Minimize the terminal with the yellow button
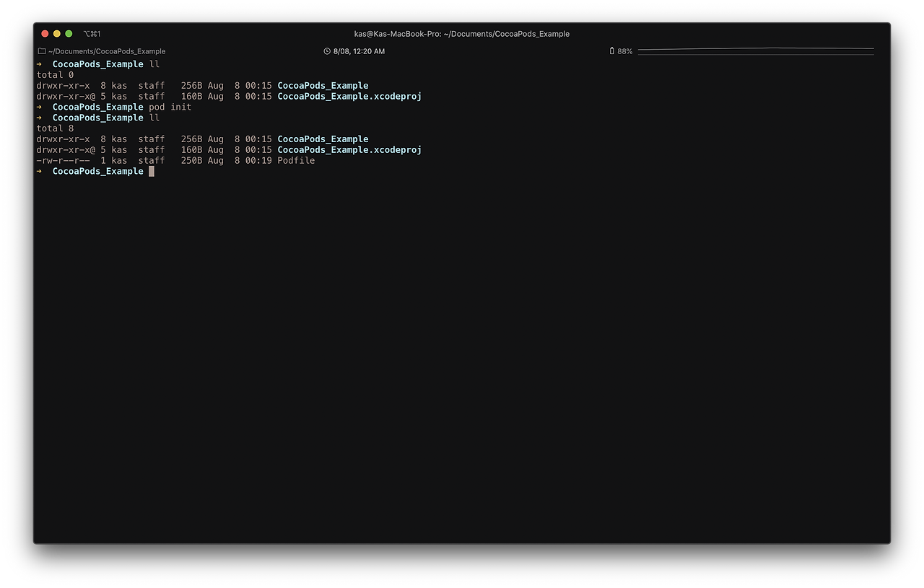The width and height of the screenshot is (924, 588). (x=57, y=34)
